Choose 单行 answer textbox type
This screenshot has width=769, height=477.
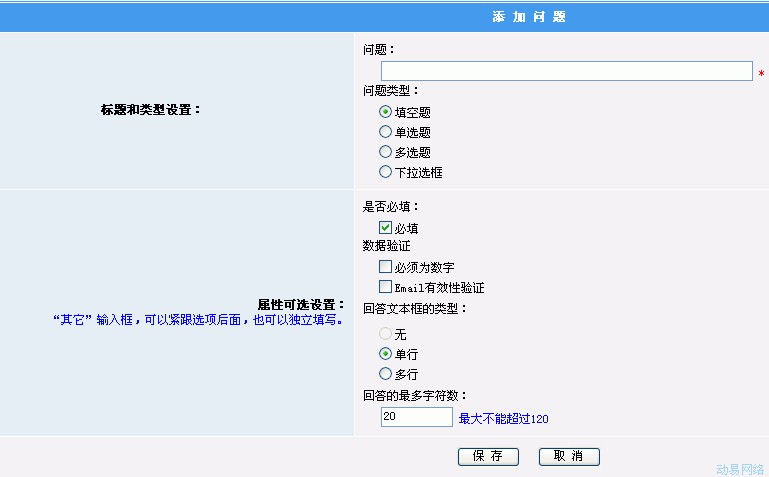(385, 354)
